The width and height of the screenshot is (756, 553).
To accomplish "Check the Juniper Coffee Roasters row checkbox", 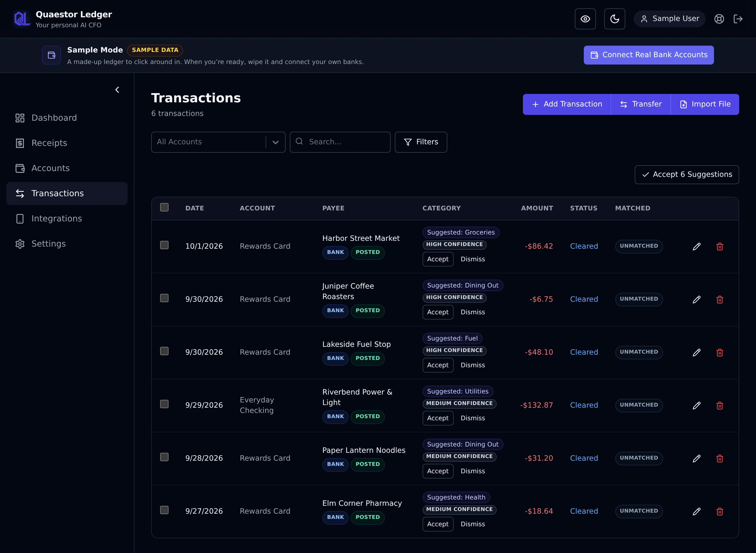I will click(164, 298).
